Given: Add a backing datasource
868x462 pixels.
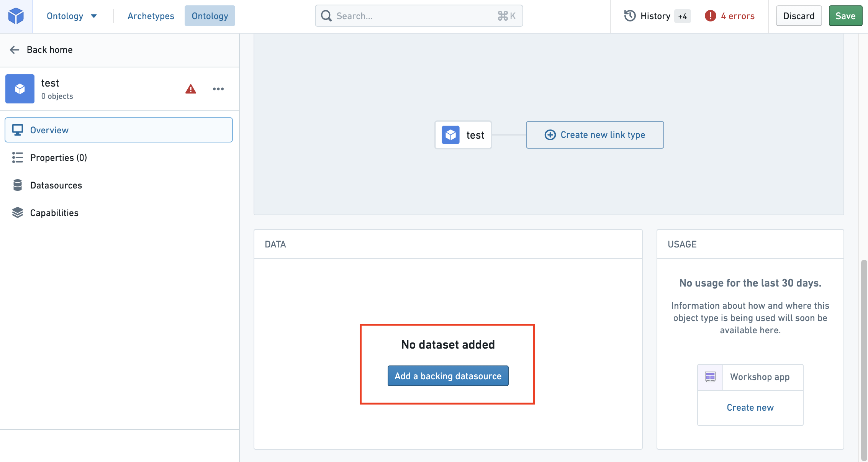Looking at the screenshot, I should [x=448, y=376].
